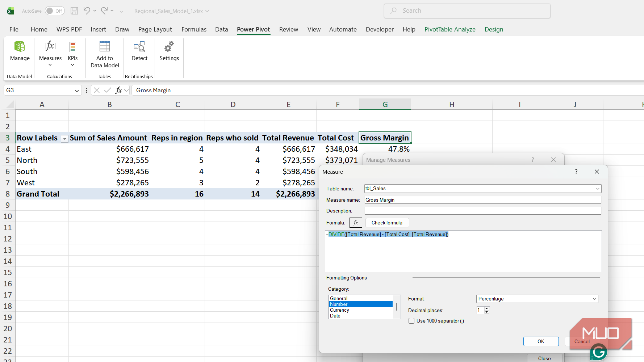Image resolution: width=644 pixels, height=362 pixels.
Task: Expand the formula bar fx dropdown arrow
Action: (126, 90)
